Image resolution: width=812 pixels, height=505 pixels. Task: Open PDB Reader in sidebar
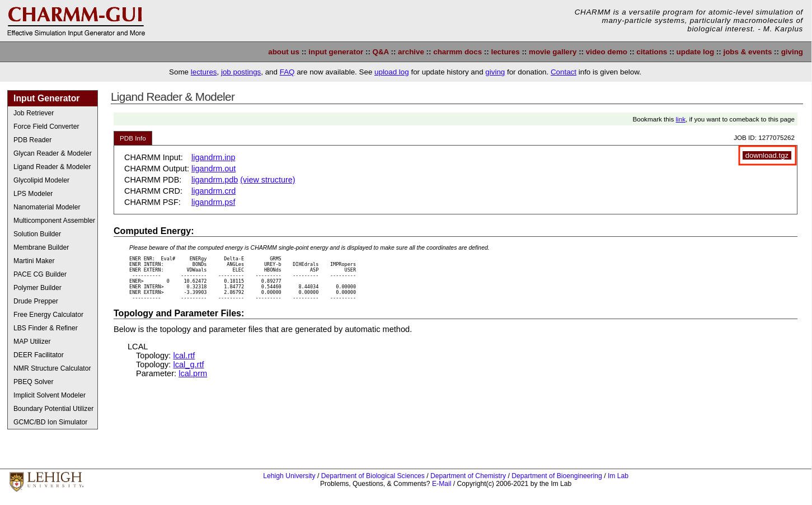point(53,140)
